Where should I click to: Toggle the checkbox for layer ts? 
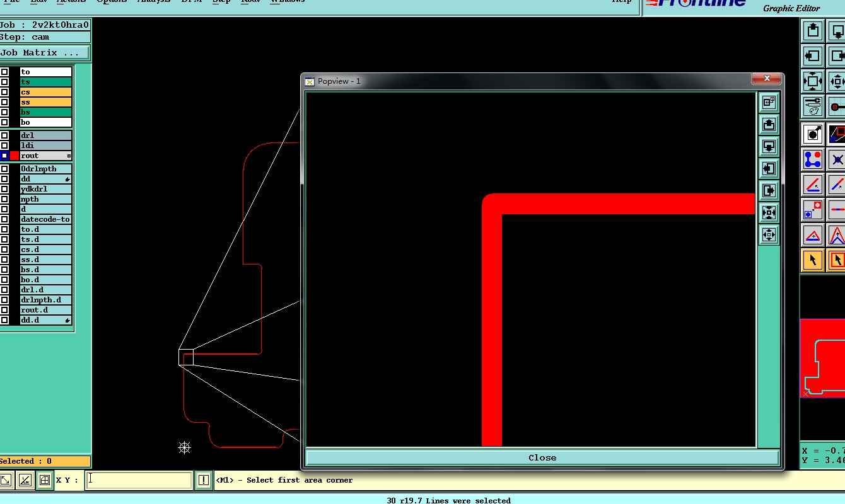[4, 82]
